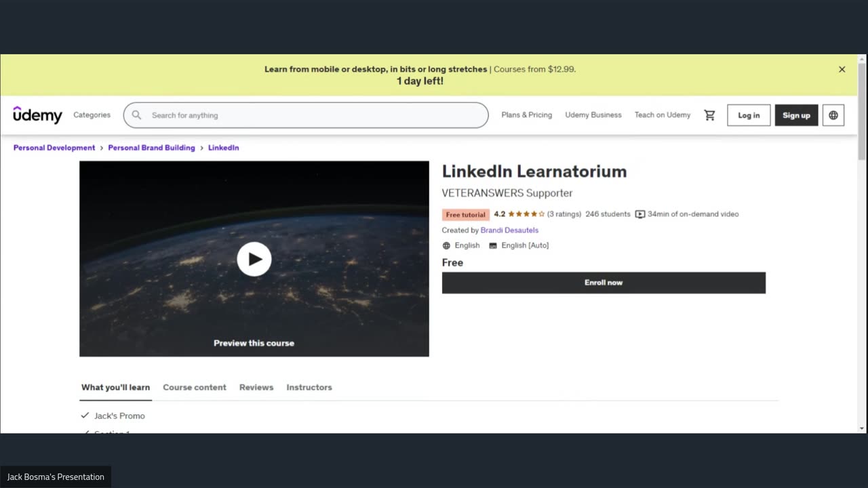This screenshot has height=488, width=868.
Task: Click the Sign up button
Action: [796, 115]
